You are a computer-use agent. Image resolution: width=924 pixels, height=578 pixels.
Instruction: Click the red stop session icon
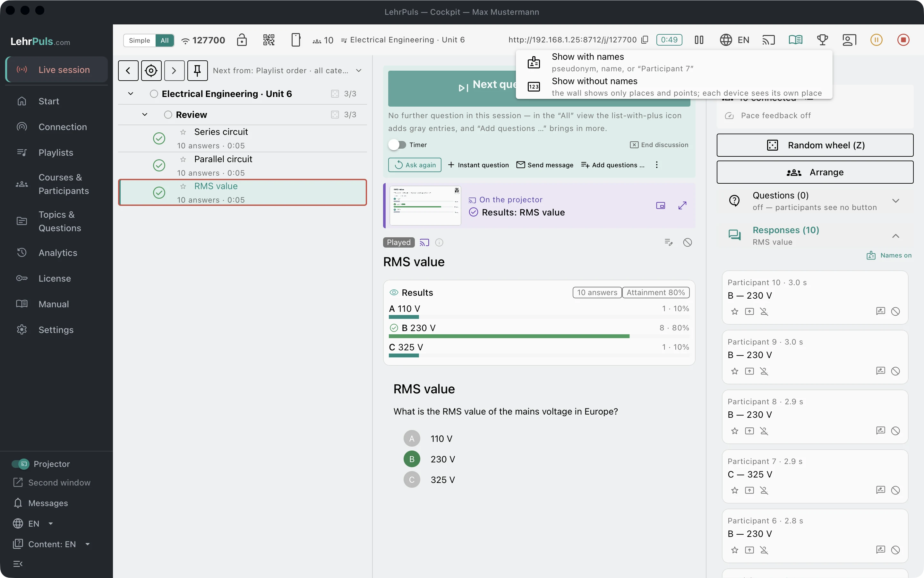point(903,40)
